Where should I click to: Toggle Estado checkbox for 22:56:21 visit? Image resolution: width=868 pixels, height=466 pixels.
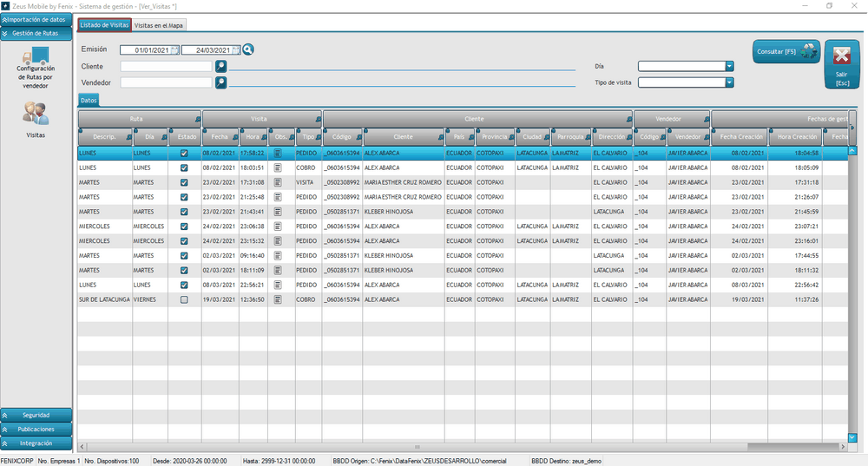[184, 285]
